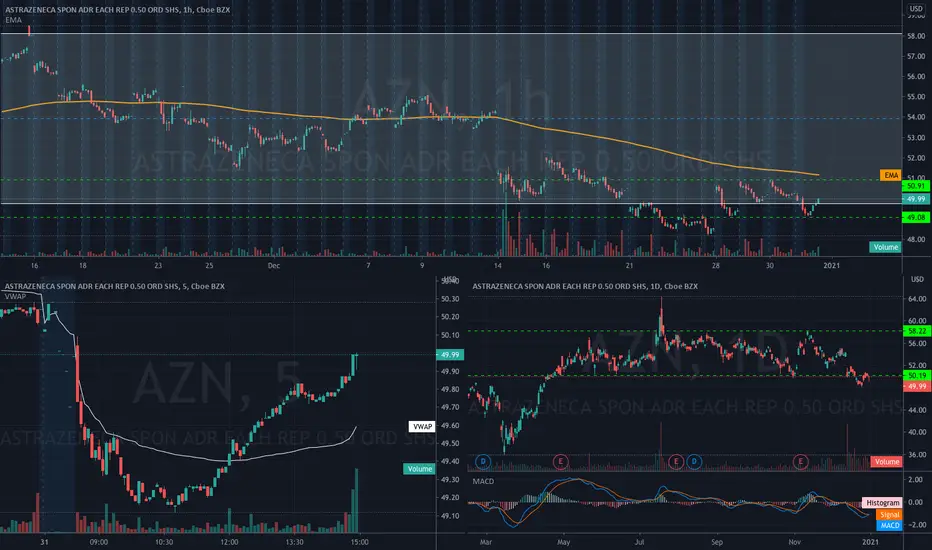932x550 pixels.
Task: Click the pink Histogram label on MACD pane
Action: [x=882, y=503]
